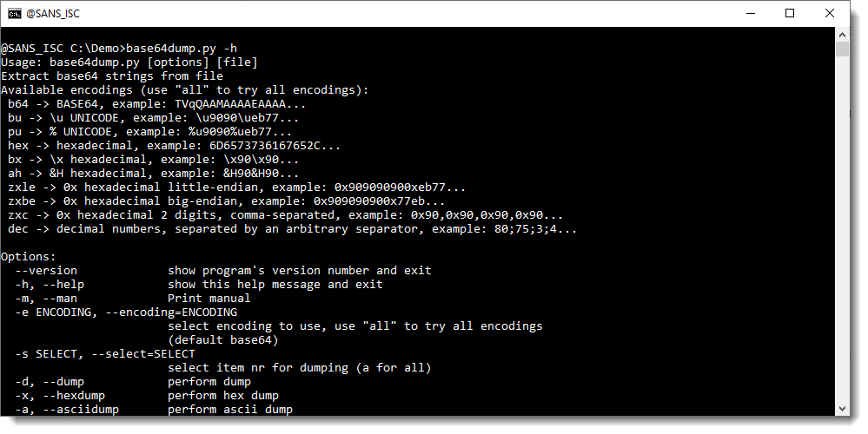Click the b64 BASE64 encoding line
This screenshot has height=434, width=868.
156,104
